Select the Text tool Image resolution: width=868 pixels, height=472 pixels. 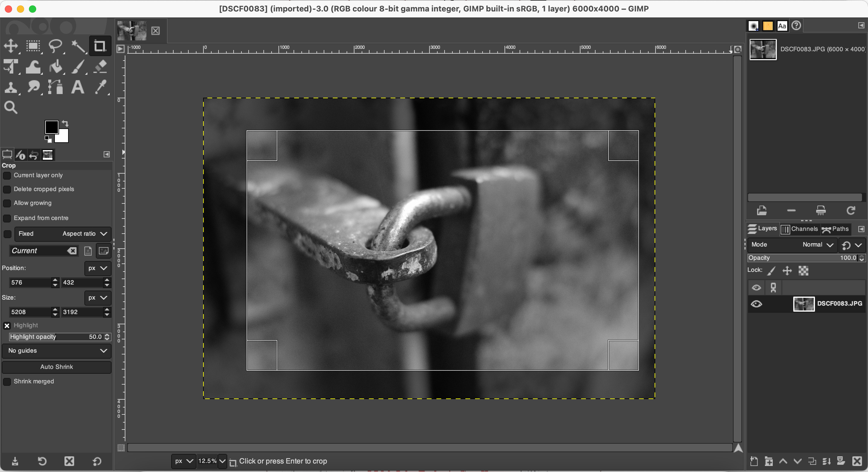[78, 87]
